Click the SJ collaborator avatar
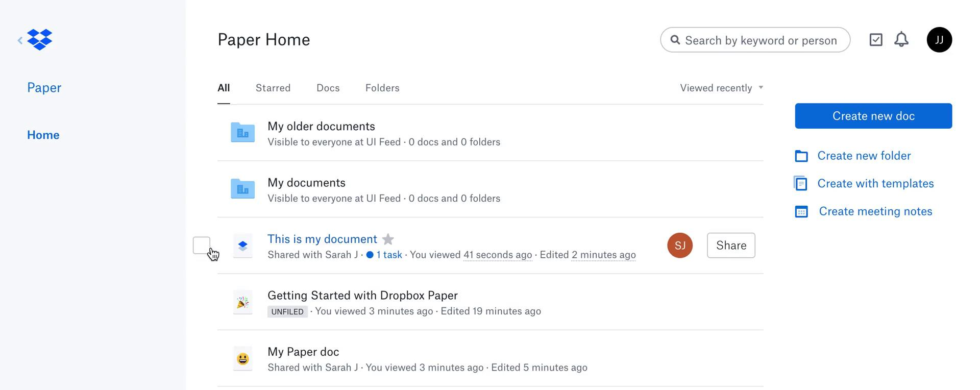This screenshot has height=390, width=980. (x=680, y=246)
